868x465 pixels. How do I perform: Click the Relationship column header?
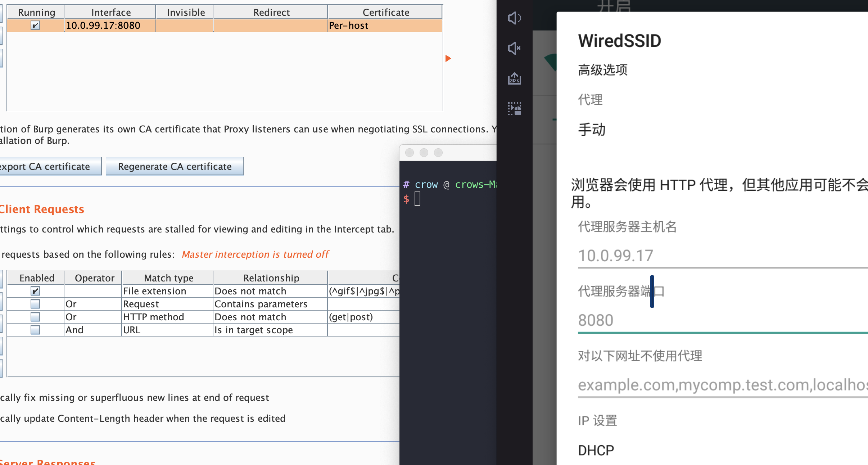tap(271, 278)
